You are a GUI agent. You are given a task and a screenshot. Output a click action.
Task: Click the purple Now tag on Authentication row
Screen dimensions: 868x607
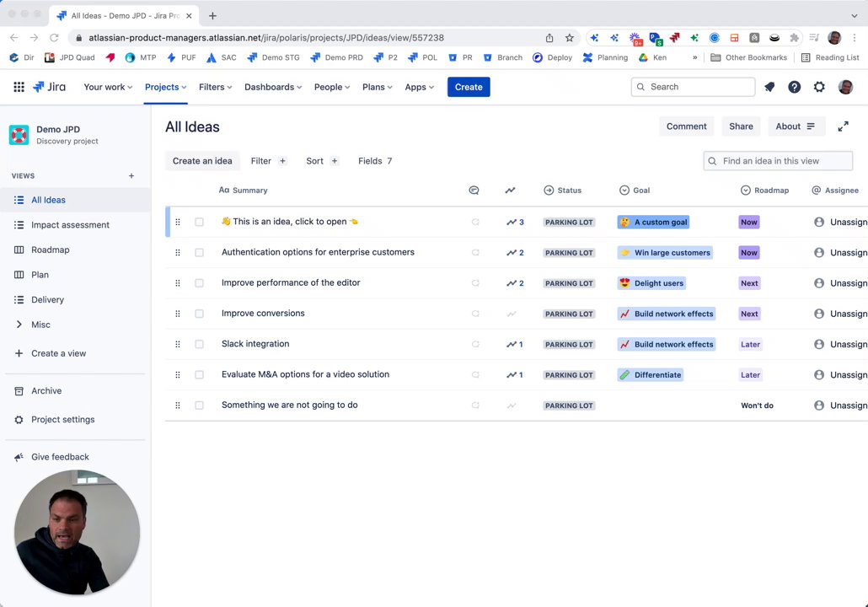[749, 253]
